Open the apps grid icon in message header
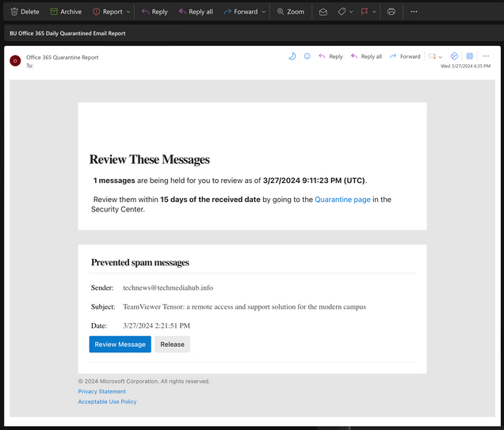Screen dimensions: 504x430 click(x=470, y=56)
